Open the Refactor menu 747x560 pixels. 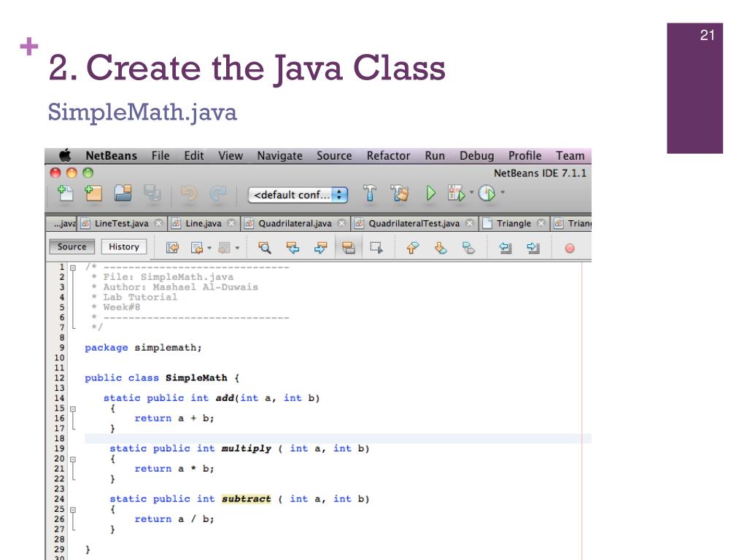point(388,156)
